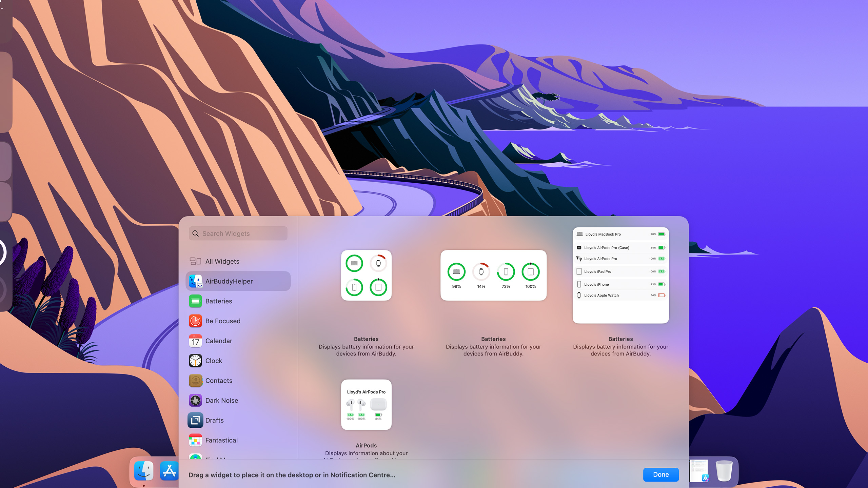This screenshot has width=868, height=488.
Task: Click Lloyd's Apple Watch row
Action: point(620,295)
